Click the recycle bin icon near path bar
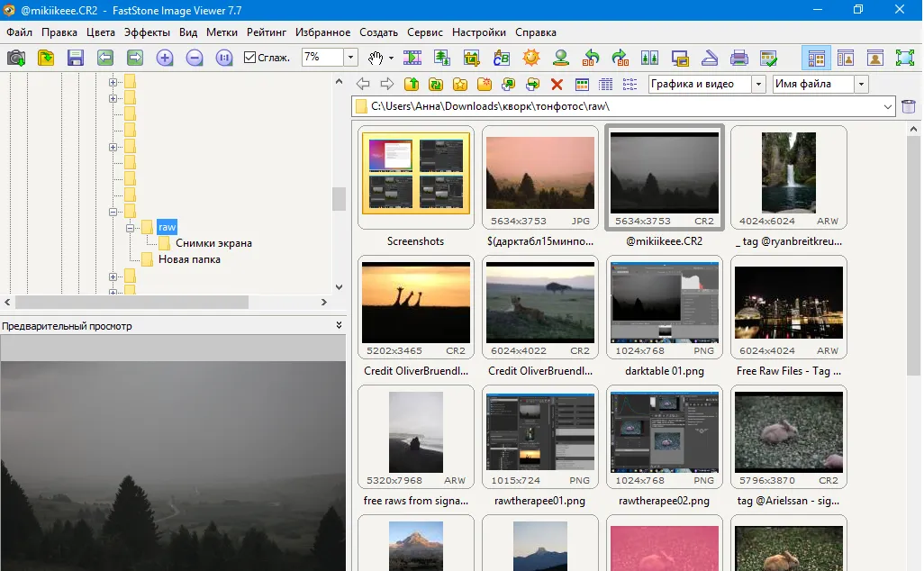The image size is (924, 571). (x=909, y=106)
